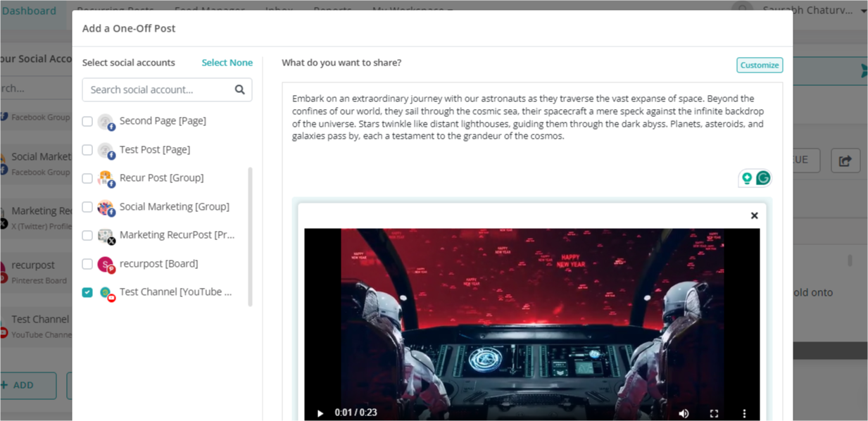Open Saurabh Chaturvedi account dropdown arrow
868x421 pixels.
(864, 11)
